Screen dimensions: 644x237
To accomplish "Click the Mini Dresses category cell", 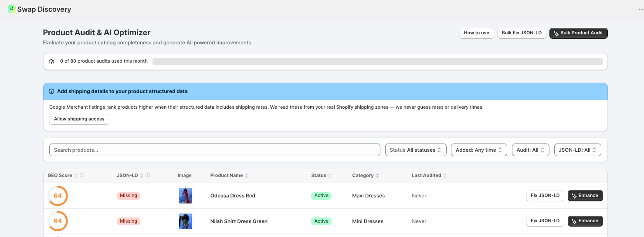I will [368, 221].
